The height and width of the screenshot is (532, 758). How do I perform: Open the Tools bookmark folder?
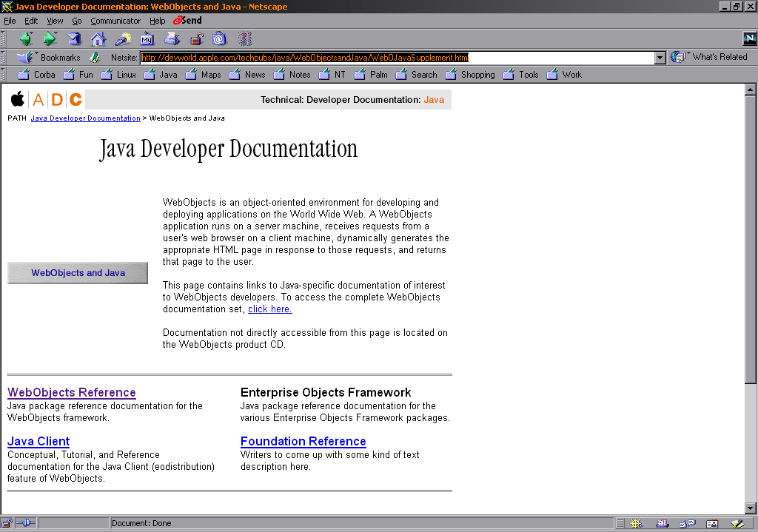[x=521, y=75]
